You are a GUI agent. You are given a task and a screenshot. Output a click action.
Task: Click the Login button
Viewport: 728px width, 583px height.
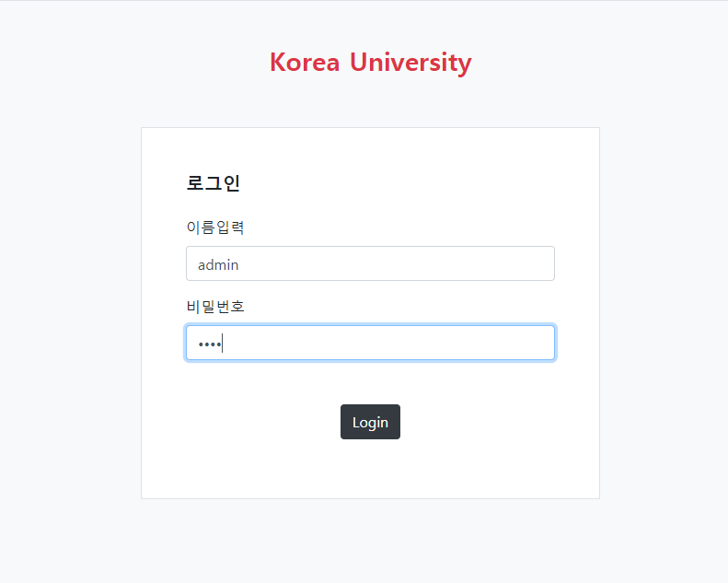click(x=370, y=422)
